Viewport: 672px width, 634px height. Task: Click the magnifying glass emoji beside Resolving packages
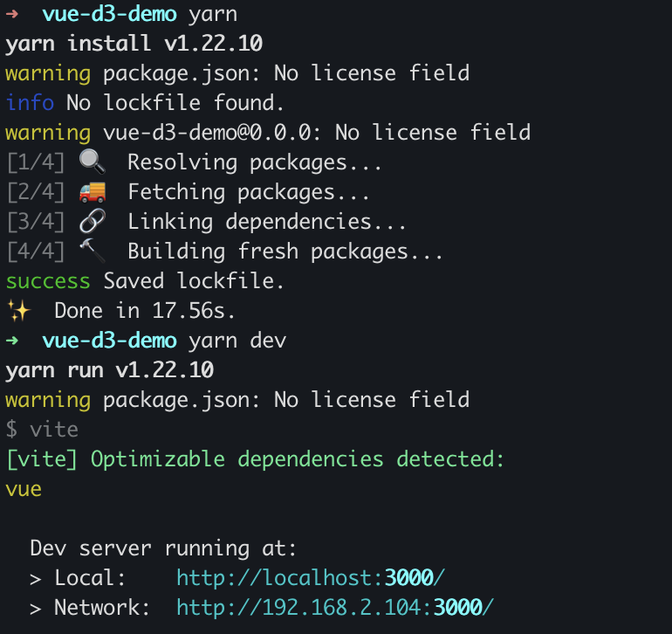click(93, 162)
